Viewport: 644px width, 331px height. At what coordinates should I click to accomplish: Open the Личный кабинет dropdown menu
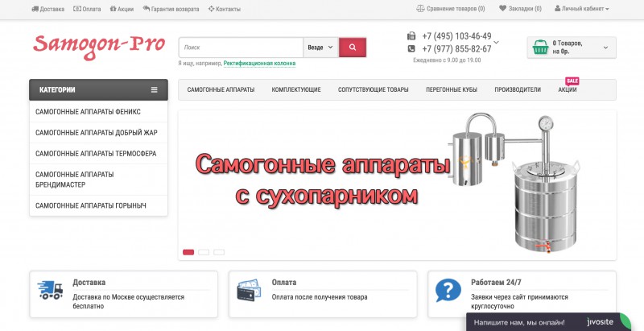581,9
